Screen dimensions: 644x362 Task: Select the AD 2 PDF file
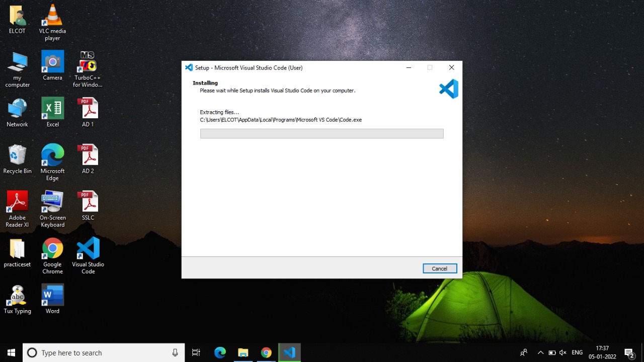tap(88, 160)
